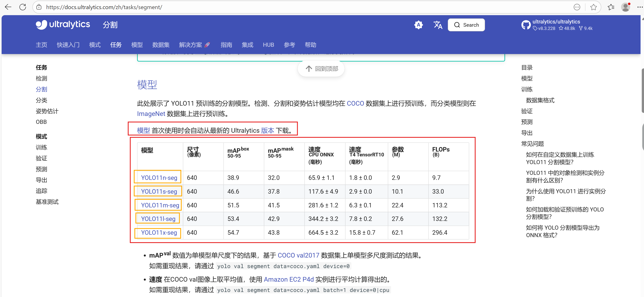
Task: Add page to favorites star icon
Action: (593, 7)
